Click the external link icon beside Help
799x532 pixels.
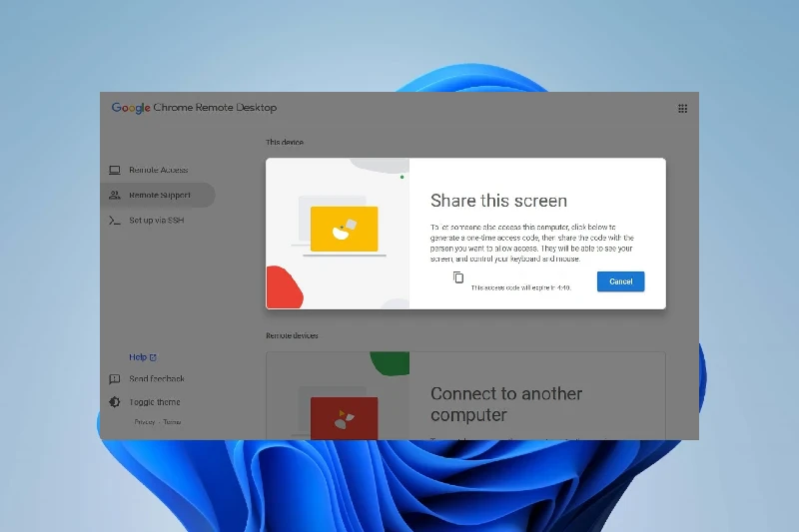[x=153, y=357]
